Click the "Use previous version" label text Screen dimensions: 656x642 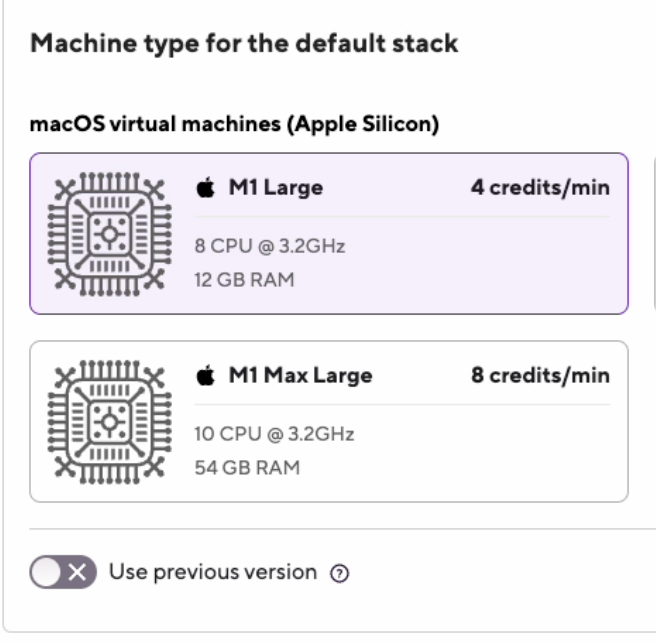coord(212,573)
